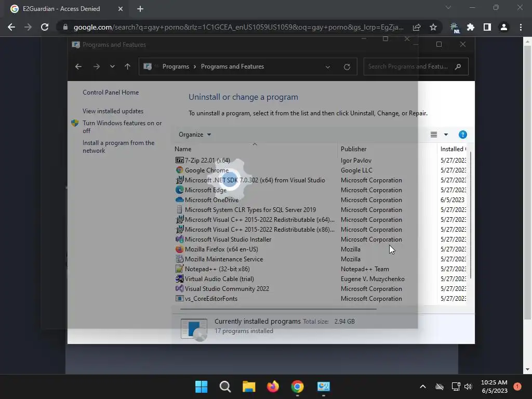Viewport: 532px width, 399px height.
Task: Click the share page icon in address bar
Action: click(417, 27)
